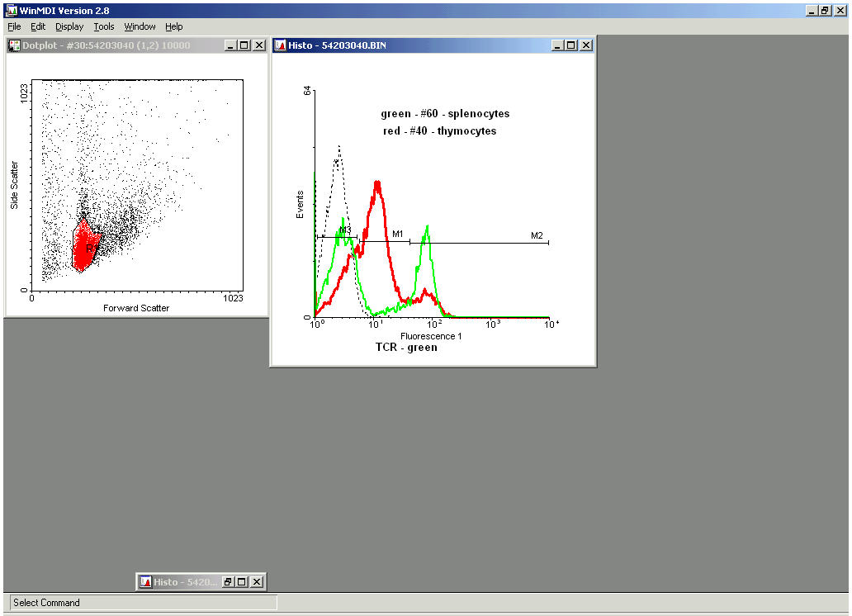Image resolution: width=852 pixels, height=616 pixels.
Task: Expand the Display menu
Action: click(69, 26)
